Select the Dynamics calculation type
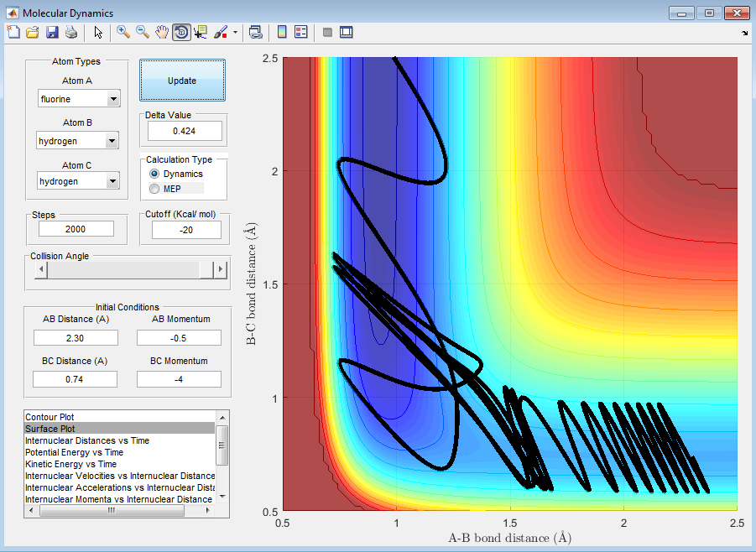 [x=154, y=174]
